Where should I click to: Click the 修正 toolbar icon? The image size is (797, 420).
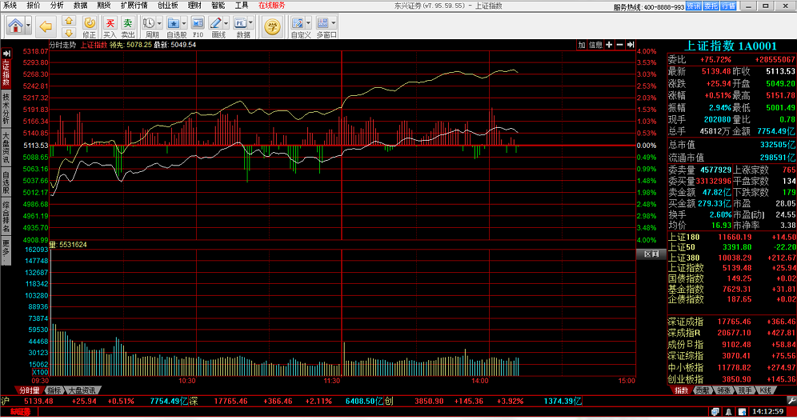pyautogui.click(x=89, y=27)
